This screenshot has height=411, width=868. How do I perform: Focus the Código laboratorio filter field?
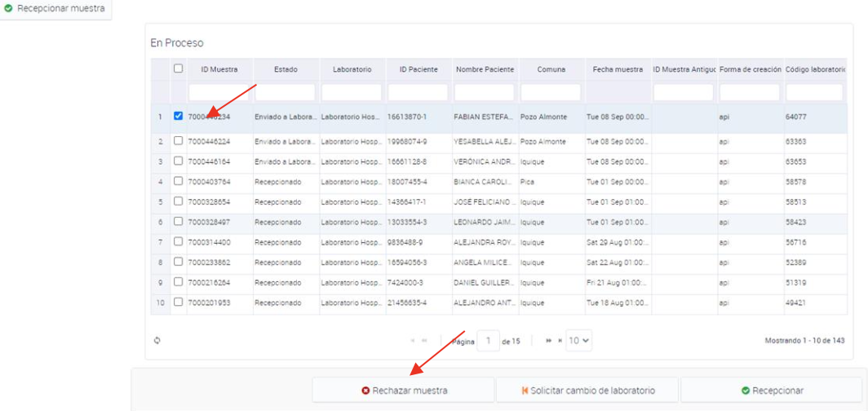[814, 92]
